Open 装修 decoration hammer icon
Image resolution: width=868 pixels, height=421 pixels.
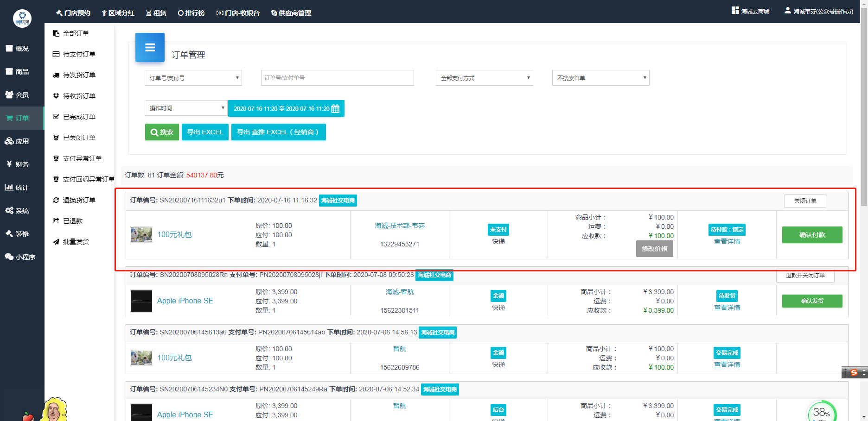[x=9, y=233]
